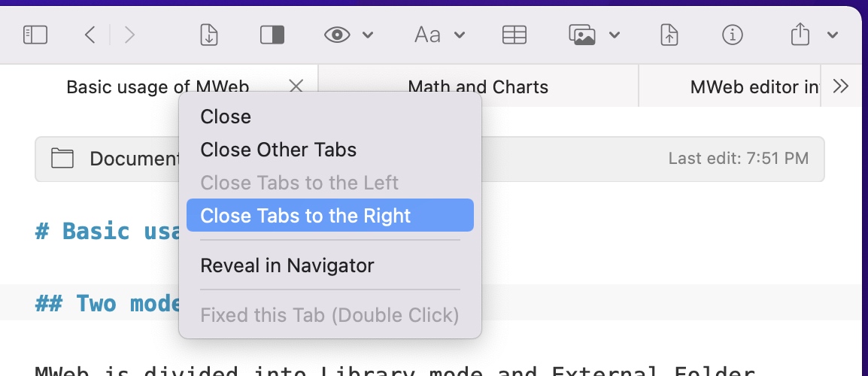Toggle the eye preview icon
Screen dimensions: 868x376
tap(338, 35)
